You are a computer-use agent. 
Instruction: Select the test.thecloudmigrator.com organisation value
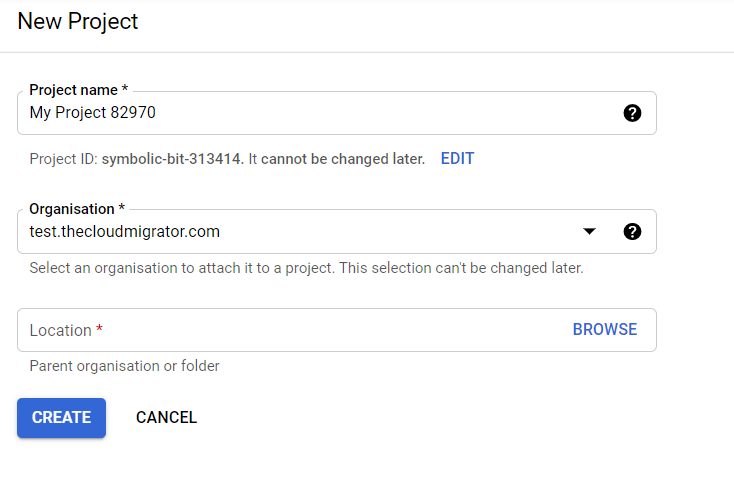pyautogui.click(x=125, y=231)
